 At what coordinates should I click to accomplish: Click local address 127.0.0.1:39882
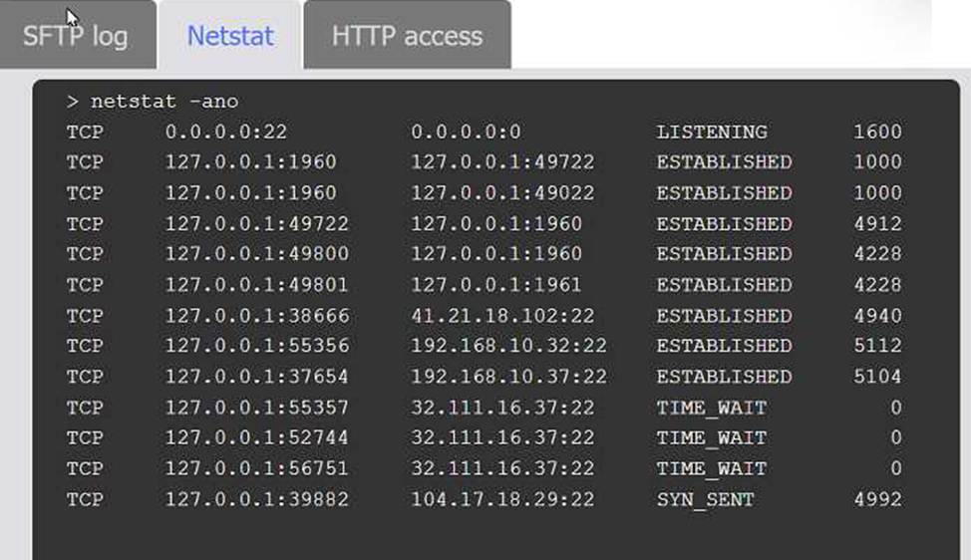click(257, 499)
